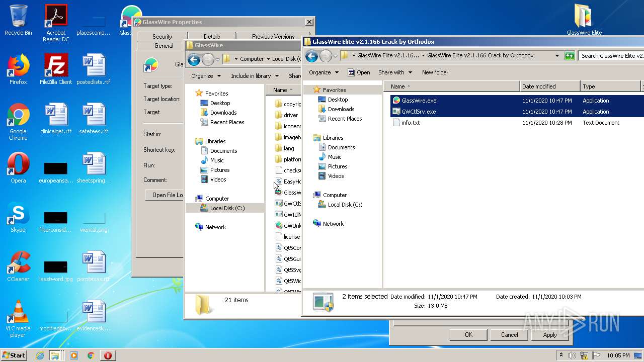Open postedlists.rtf desktop file
The height and width of the screenshot is (362, 644).
tap(94, 69)
